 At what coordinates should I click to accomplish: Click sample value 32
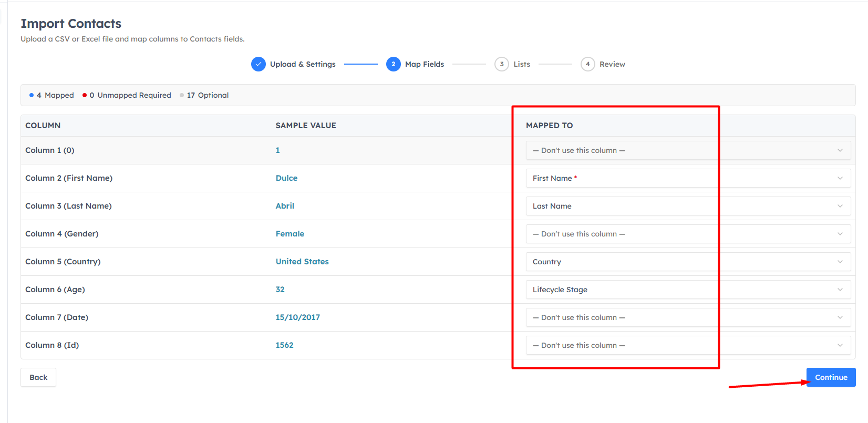[280, 290]
